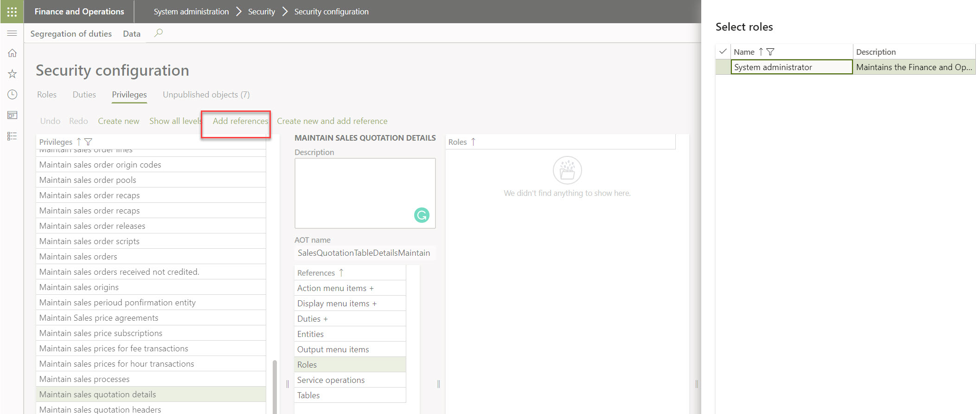Click Create new and add reference
The width and height of the screenshot is (980, 414).
(x=332, y=121)
